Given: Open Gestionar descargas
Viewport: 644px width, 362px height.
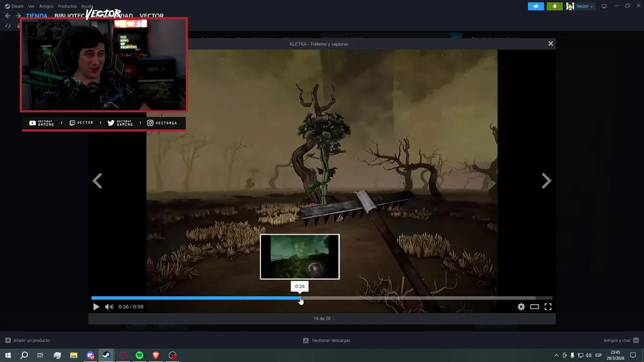Looking at the screenshot, I should [327, 340].
